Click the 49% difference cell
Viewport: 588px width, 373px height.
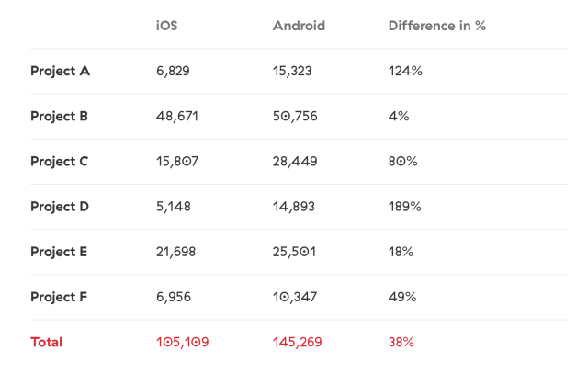402,297
